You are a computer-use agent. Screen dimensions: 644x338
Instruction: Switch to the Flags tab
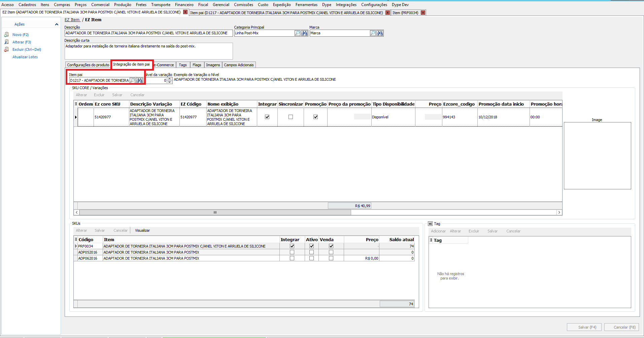tap(197, 65)
